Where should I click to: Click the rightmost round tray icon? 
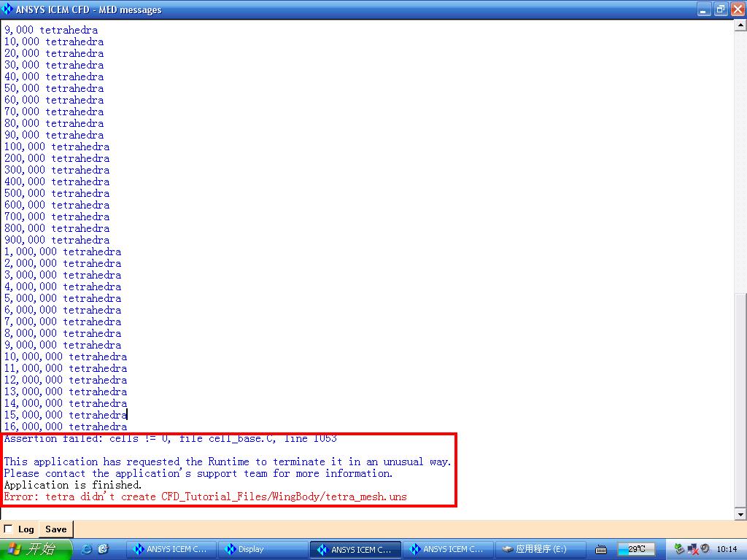coord(705,549)
